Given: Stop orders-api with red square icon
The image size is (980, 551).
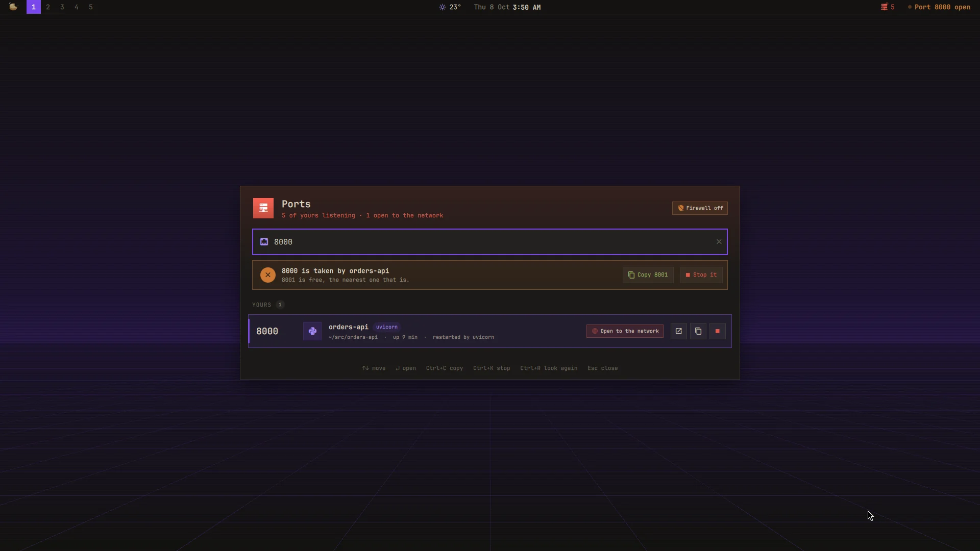Looking at the screenshot, I should 717,331.
